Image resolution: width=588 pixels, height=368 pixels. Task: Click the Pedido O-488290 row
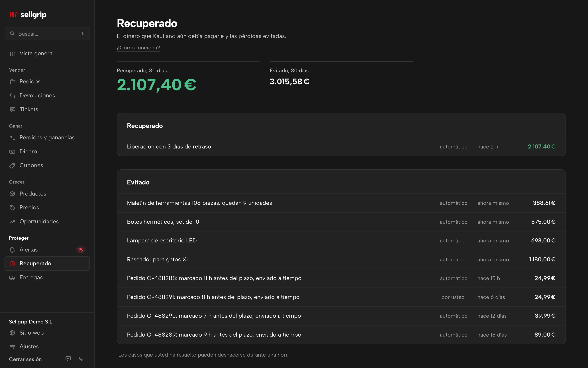341,316
